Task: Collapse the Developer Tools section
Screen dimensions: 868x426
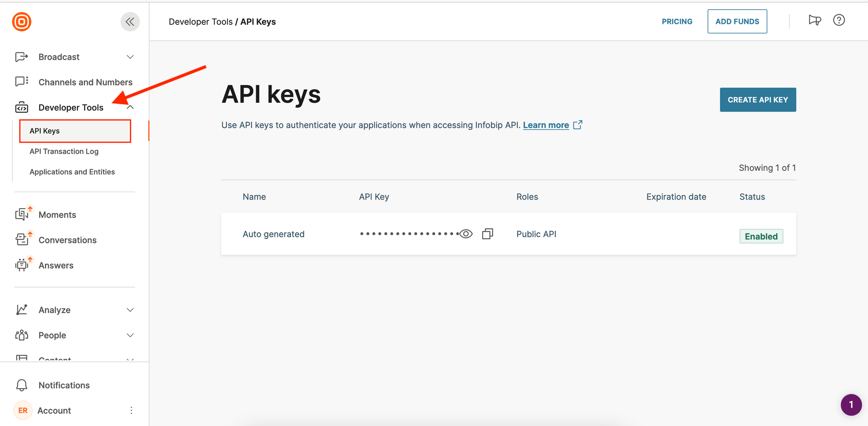Action: coord(130,107)
